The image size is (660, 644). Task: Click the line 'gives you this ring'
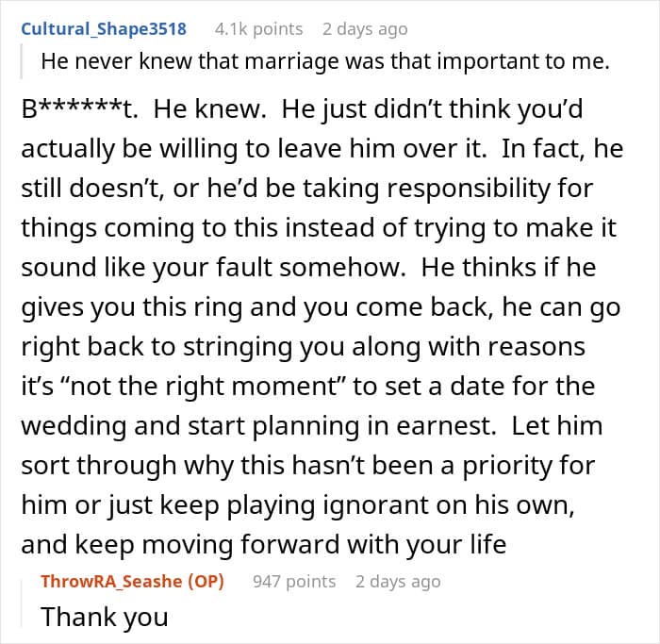click(321, 307)
